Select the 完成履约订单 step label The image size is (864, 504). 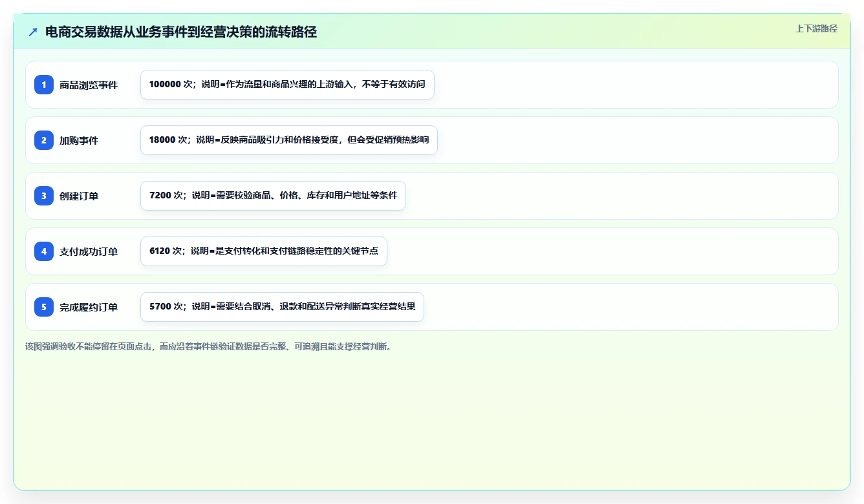[x=89, y=307]
